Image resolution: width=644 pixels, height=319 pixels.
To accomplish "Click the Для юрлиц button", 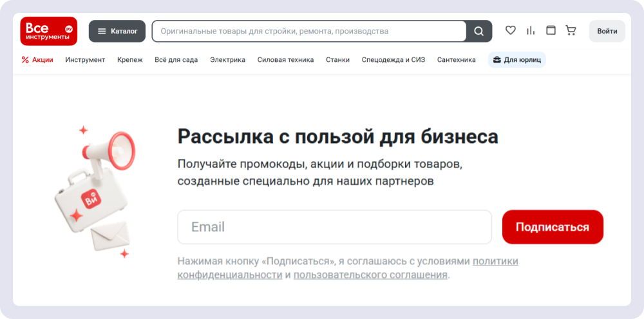I will [516, 60].
